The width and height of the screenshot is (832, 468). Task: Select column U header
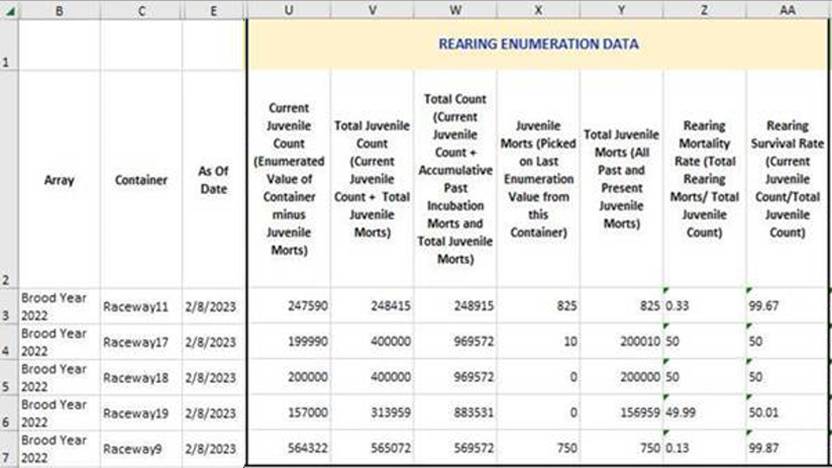(288, 10)
